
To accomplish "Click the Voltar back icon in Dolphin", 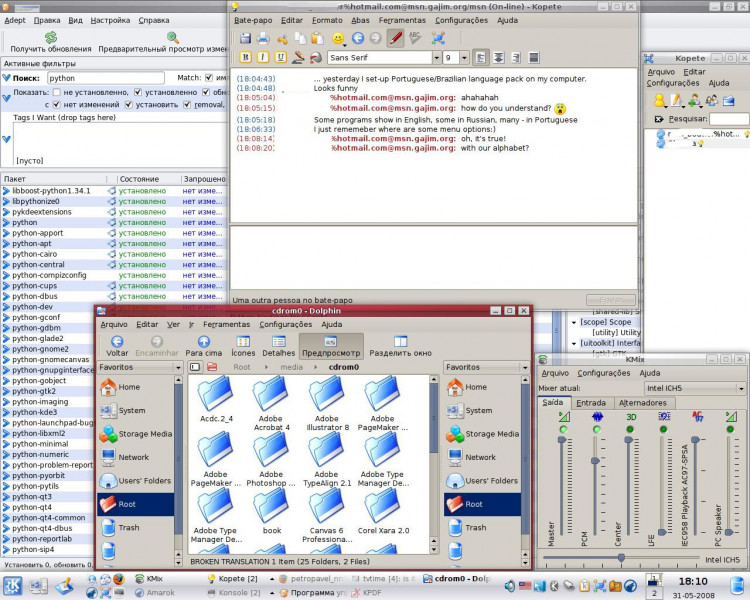I will coord(117,341).
